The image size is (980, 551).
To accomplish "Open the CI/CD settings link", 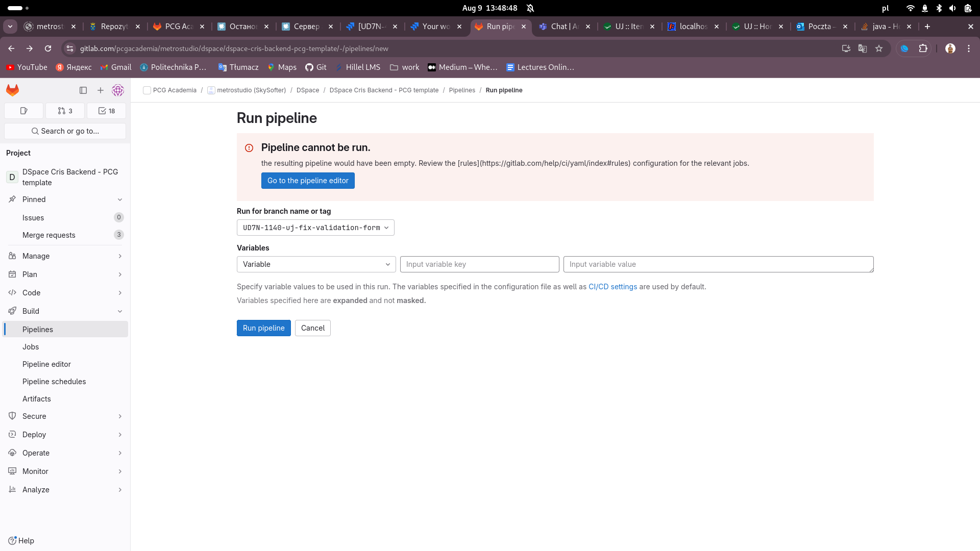I will 612,287.
